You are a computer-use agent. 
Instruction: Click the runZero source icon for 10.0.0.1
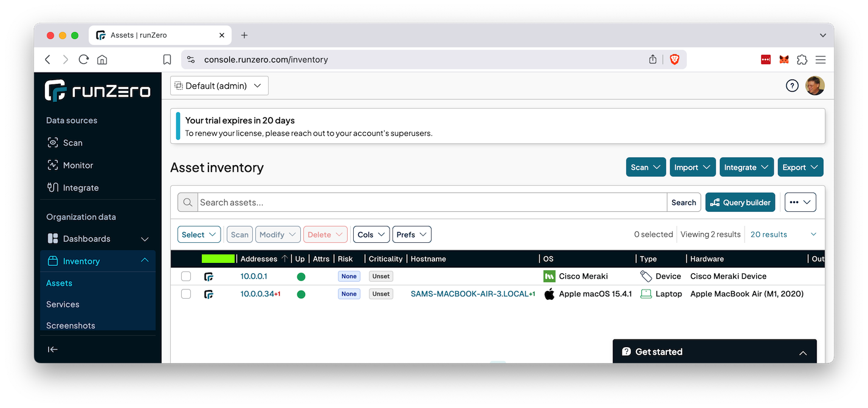click(208, 276)
